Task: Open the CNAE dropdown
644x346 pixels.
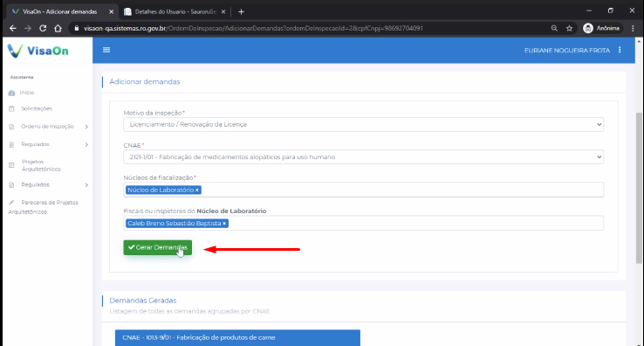Action: click(364, 156)
